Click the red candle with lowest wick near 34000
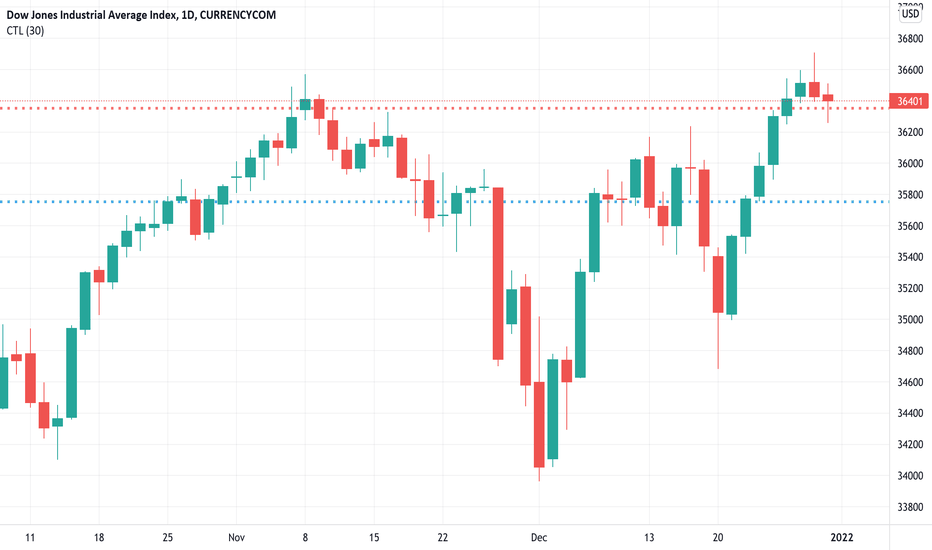The height and width of the screenshot is (550, 932). 539,425
